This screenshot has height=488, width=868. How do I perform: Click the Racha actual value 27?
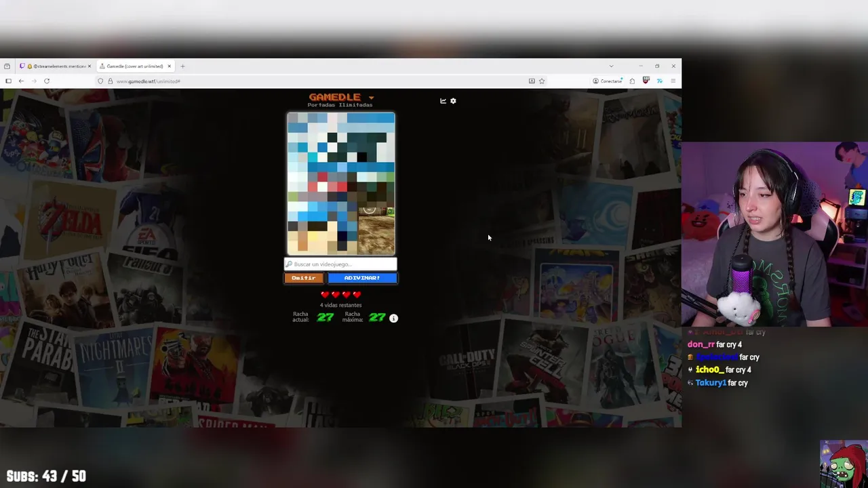(x=325, y=317)
